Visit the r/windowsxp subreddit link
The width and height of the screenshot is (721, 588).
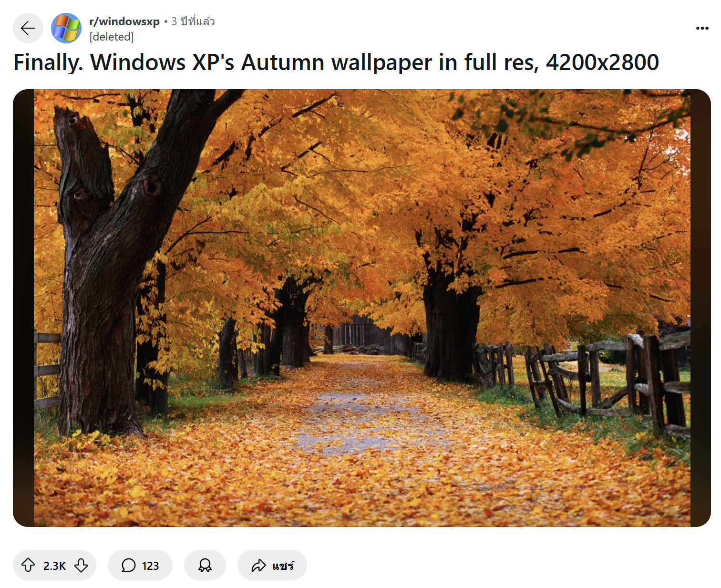click(124, 21)
